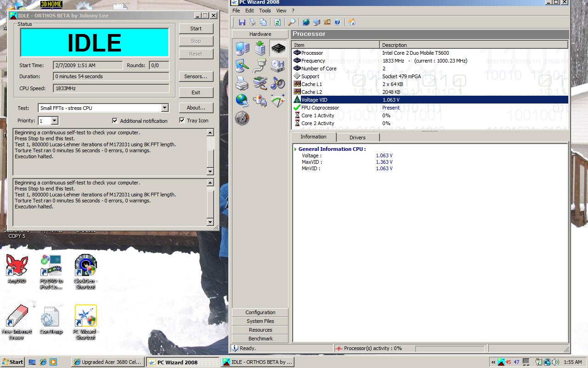Open the Resources section in sidebar

click(x=260, y=330)
